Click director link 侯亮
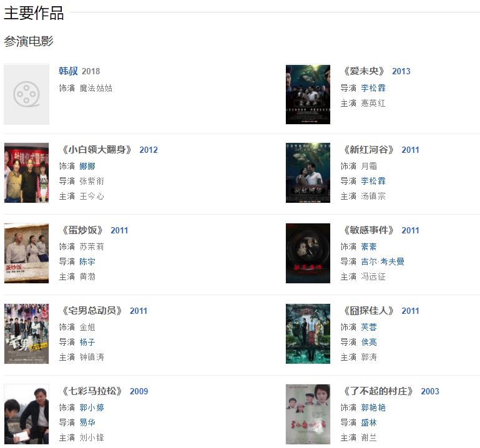 (x=369, y=342)
